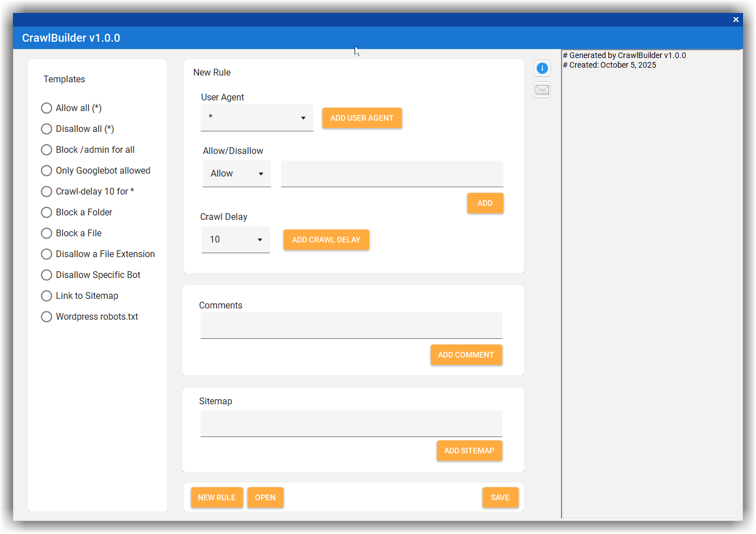
Task: Open the Crawl Delay value dropdown
Action: 236,240
